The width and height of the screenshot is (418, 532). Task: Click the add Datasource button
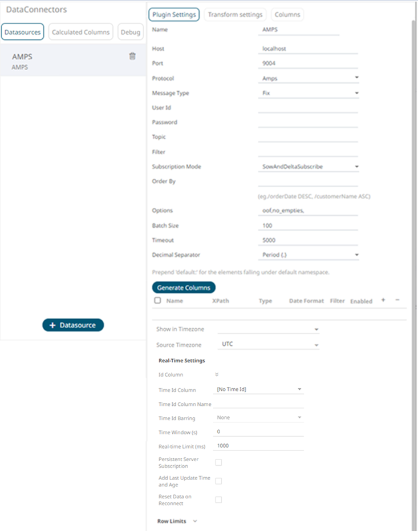pos(73,325)
